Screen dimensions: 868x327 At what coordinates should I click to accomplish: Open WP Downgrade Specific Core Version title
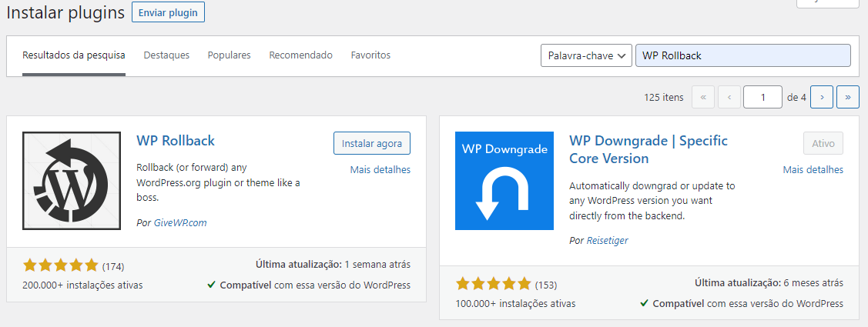pyautogui.click(x=648, y=149)
